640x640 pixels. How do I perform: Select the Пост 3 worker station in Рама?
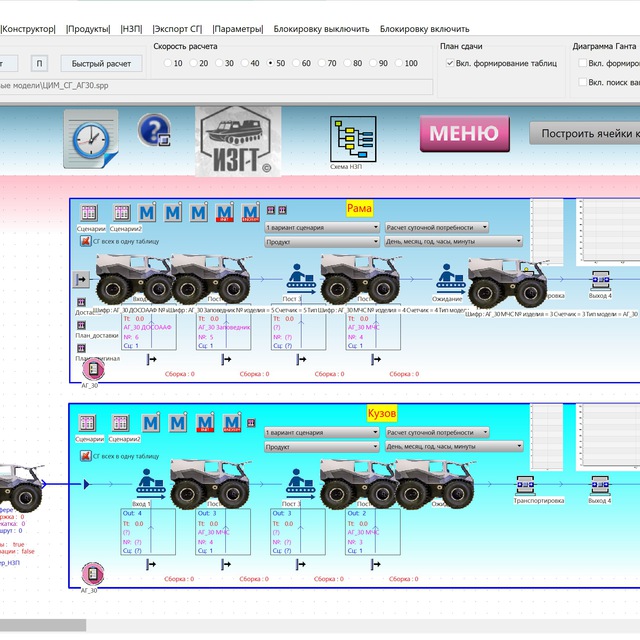(x=301, y=279)
